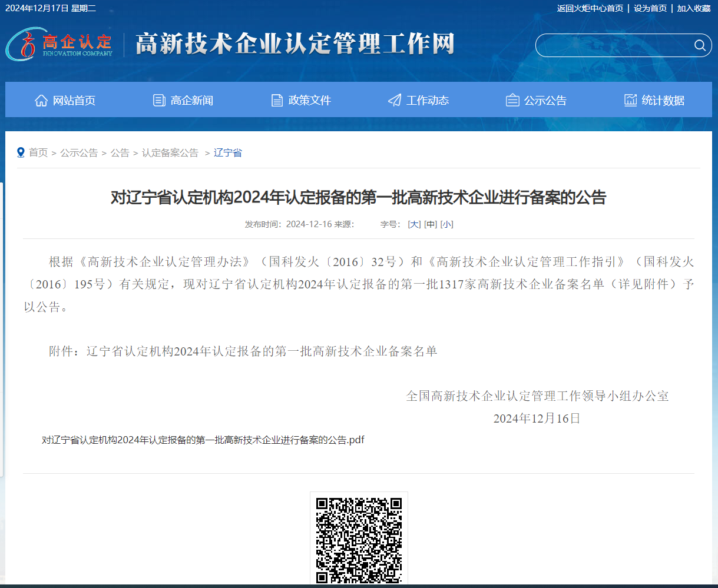Open the 政策文件 menu item
The image size is (718, 588).
[x=309, y=101]
